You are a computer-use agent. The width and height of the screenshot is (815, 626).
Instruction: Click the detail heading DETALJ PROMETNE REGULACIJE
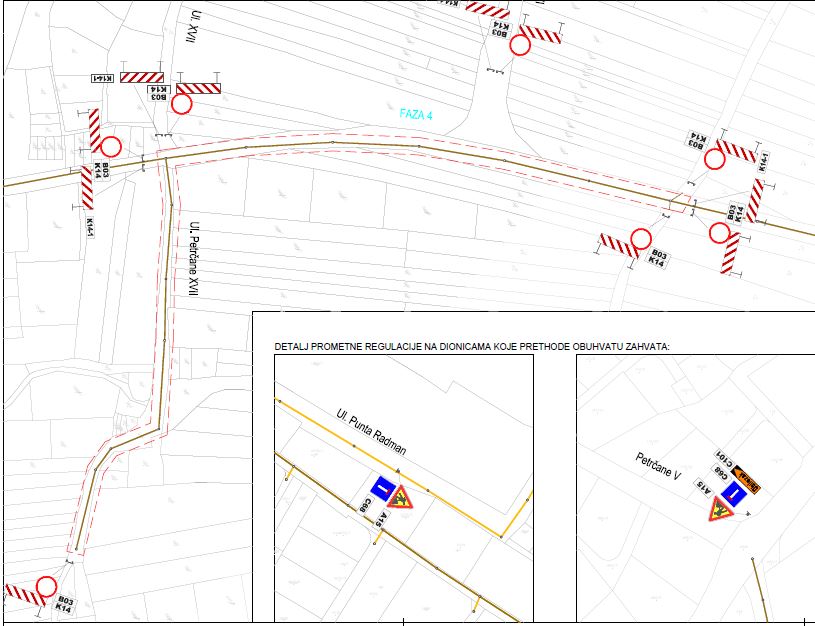pos(472,347)
